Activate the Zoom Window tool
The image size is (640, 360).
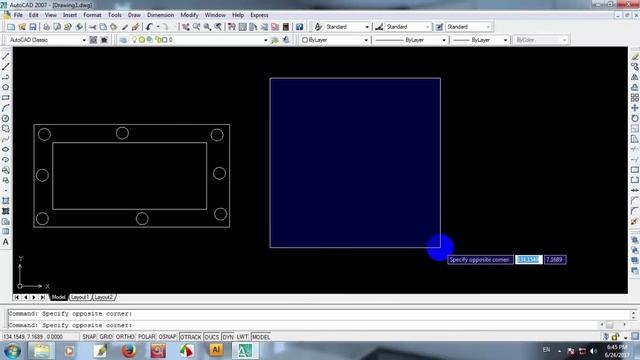click(x=207, y=27)
